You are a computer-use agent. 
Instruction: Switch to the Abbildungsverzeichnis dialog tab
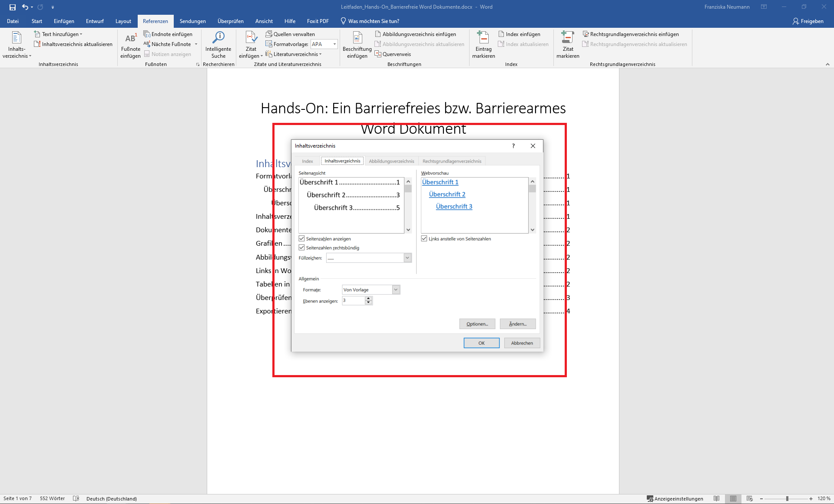[391, 161]
